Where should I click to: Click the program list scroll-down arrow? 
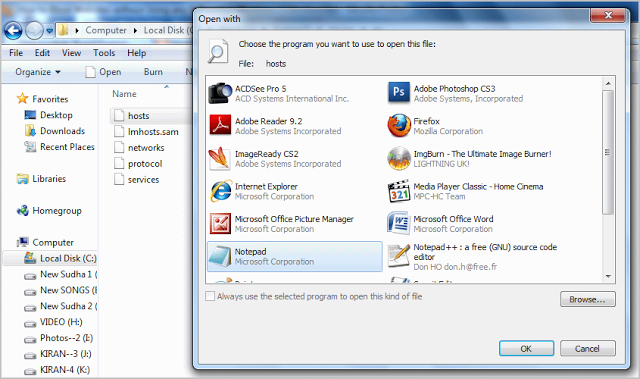pyautogui.click(x=608, y=277)
